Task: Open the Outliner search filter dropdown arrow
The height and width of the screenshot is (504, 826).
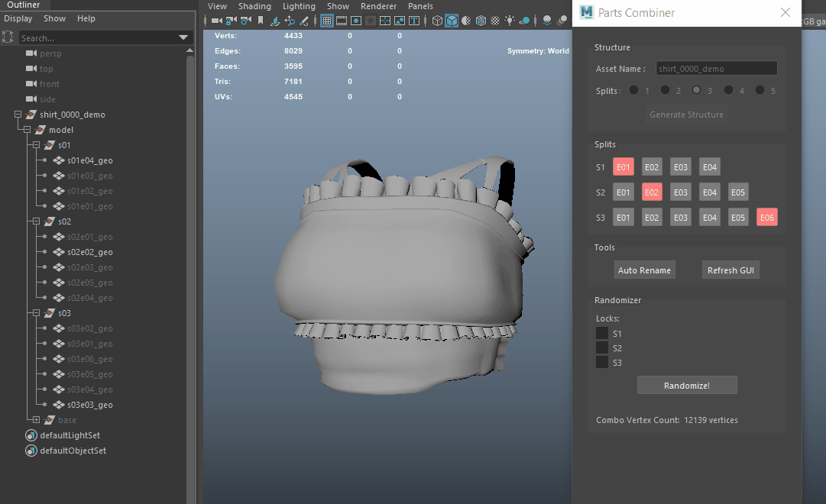Action: click(x=183, y=37)
